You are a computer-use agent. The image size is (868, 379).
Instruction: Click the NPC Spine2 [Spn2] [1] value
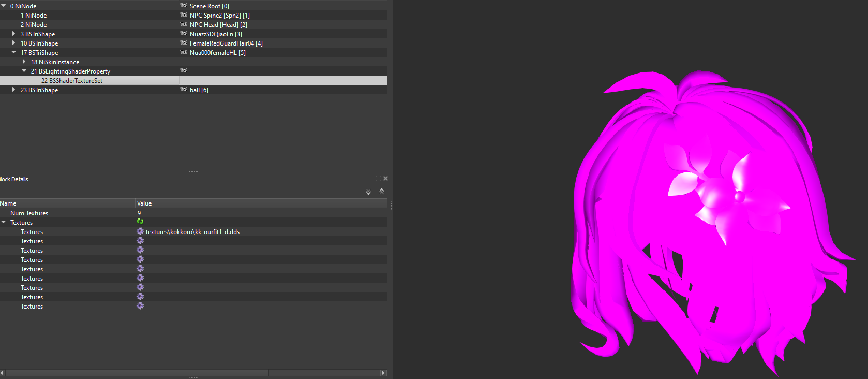pyautogui.click(x=220, y=16)
